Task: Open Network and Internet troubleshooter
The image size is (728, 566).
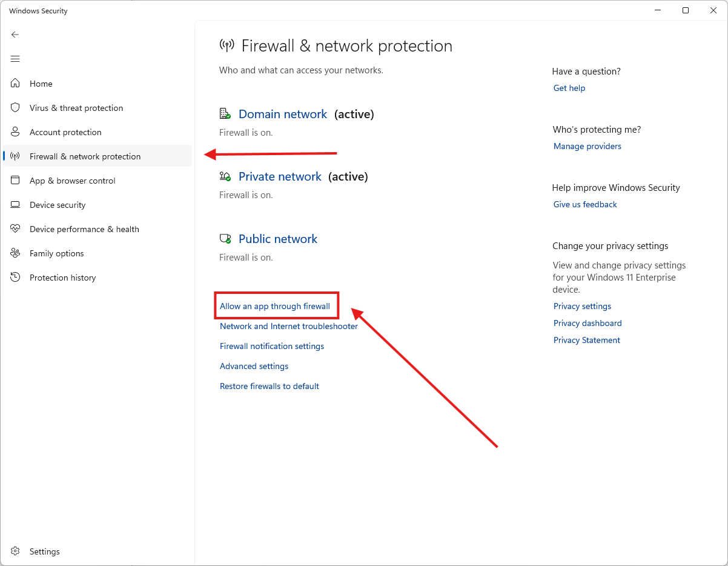Action: coord(289,326)
